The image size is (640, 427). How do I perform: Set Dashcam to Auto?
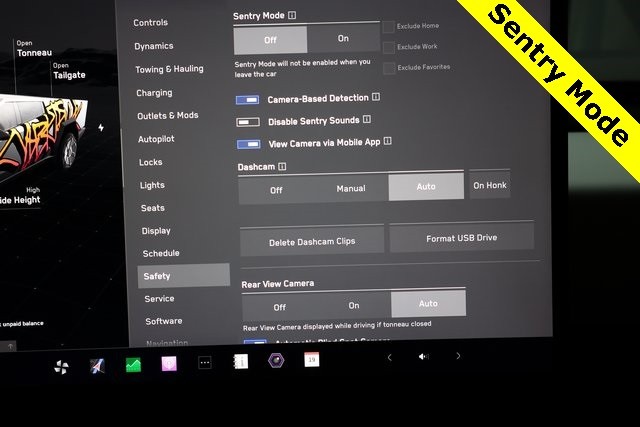coord(426,187)
